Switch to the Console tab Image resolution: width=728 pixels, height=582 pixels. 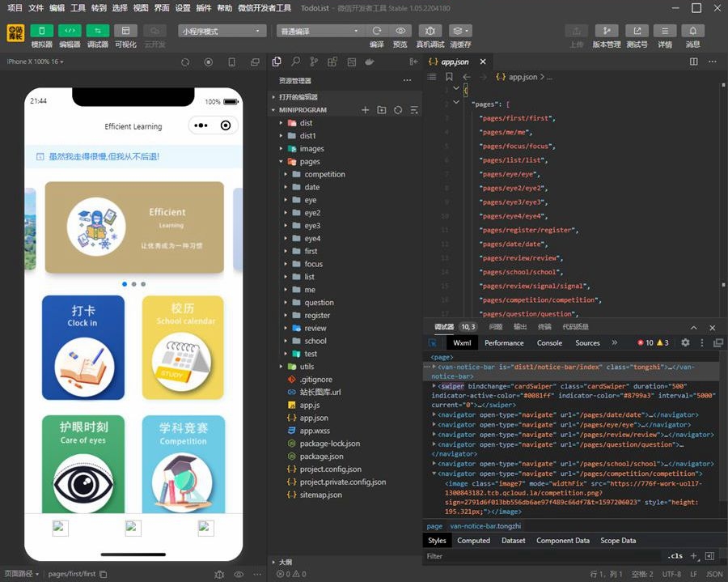click(549, 343)
